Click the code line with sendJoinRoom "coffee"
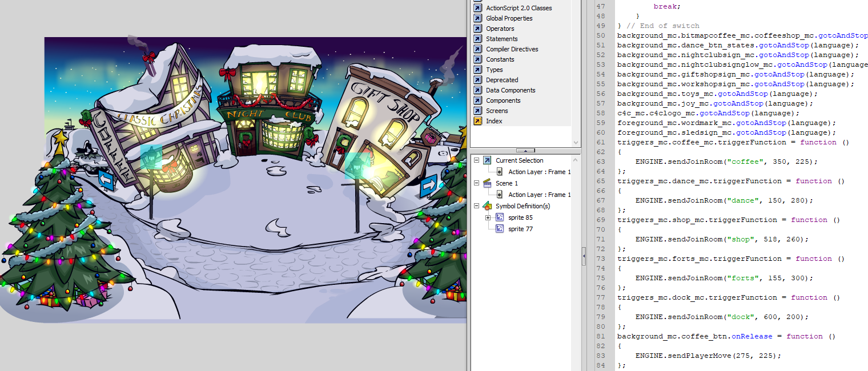This screenshot has width=868, height=371. coord(726,162)
